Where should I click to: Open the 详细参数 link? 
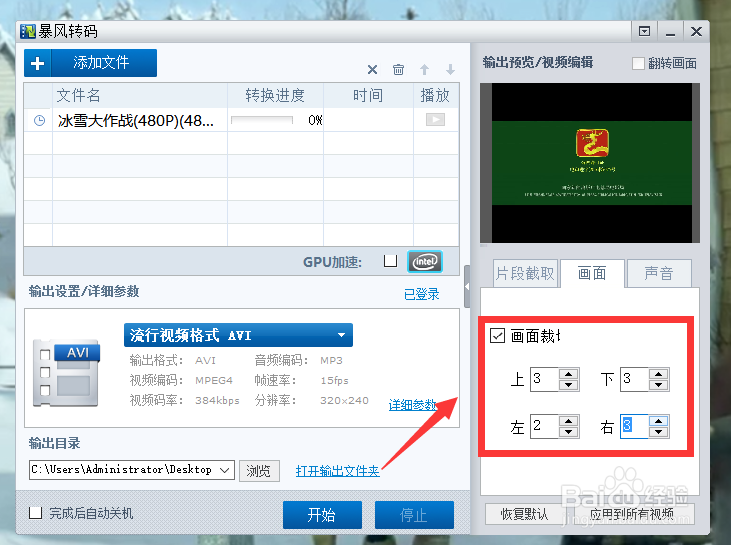point(413,405)
